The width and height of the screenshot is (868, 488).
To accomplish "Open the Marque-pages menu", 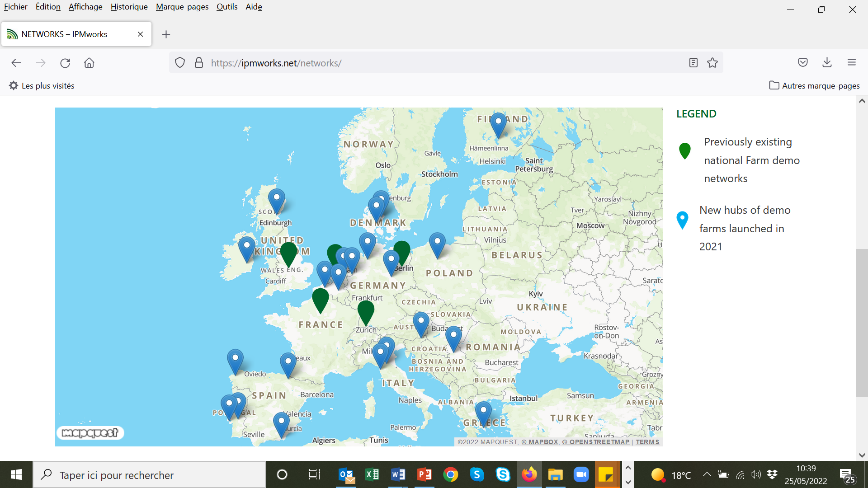I will 182,7.
